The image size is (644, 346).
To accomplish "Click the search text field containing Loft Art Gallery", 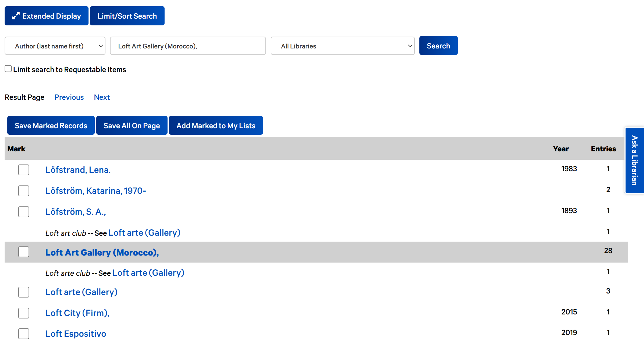I will click(188, 46).
